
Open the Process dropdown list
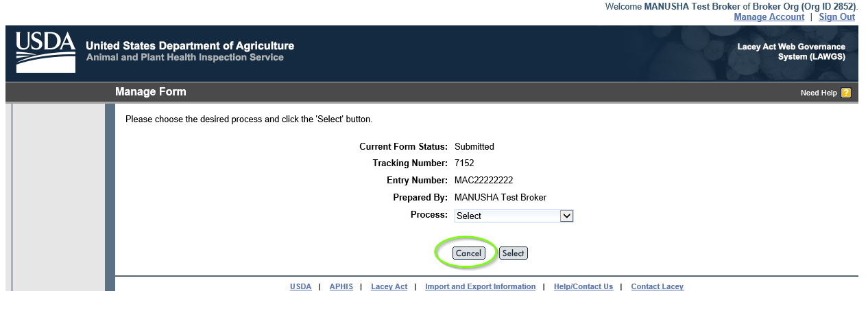514,216
